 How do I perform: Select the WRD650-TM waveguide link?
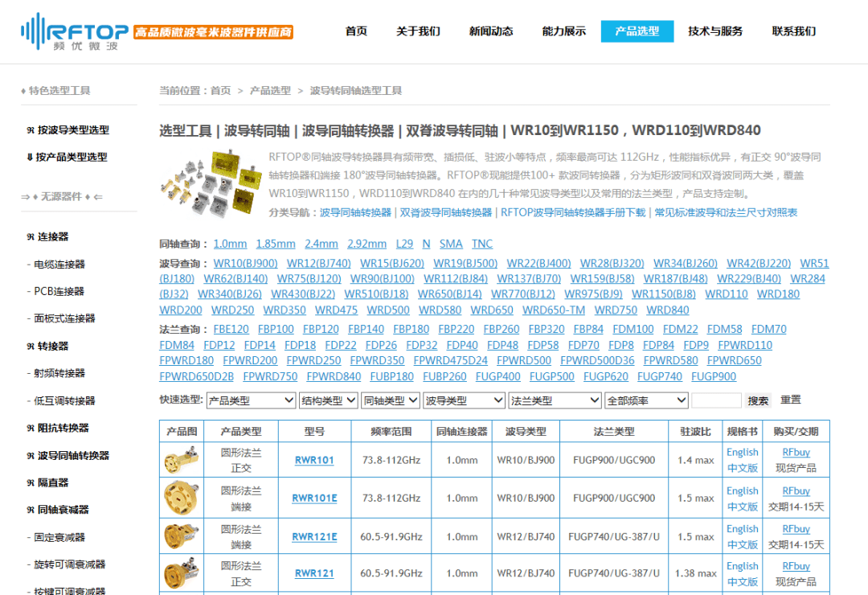554,310
